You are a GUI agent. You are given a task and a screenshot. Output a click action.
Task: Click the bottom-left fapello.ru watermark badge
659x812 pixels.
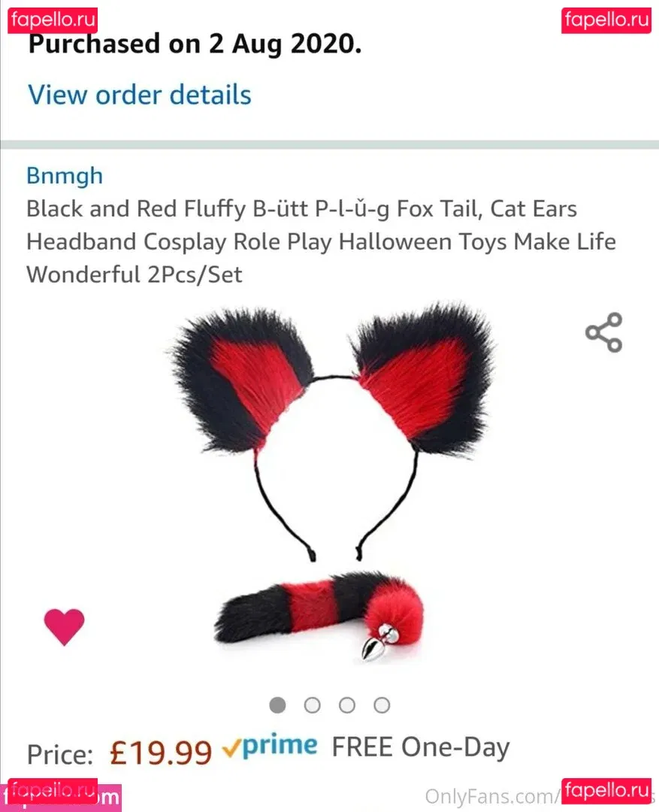53,791
